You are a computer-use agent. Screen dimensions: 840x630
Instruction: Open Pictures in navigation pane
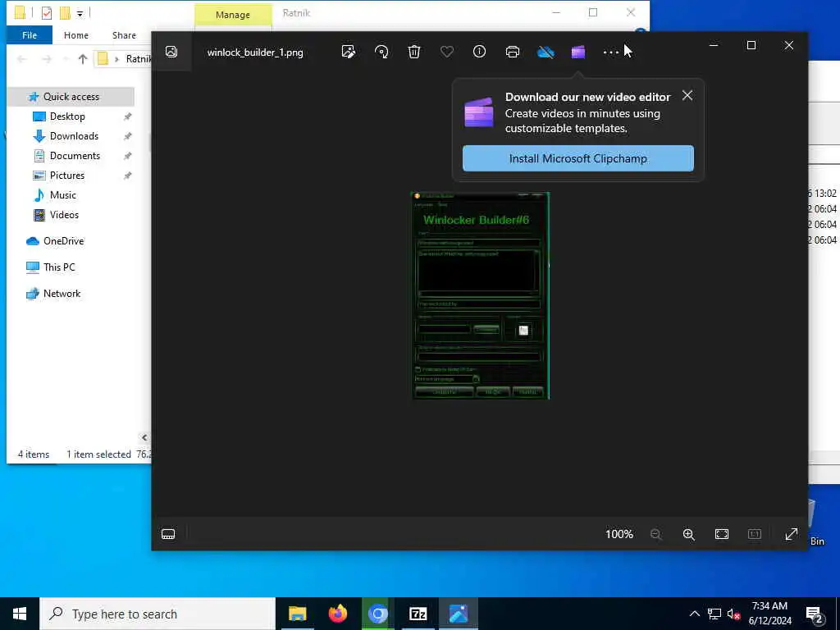tap(66, 176)
